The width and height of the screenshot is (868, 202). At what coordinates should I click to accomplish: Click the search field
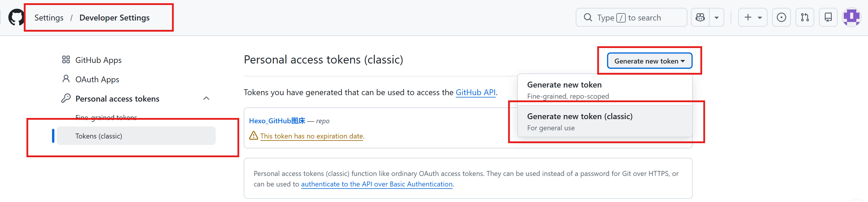pyautogui.click(x=630, y=17)
